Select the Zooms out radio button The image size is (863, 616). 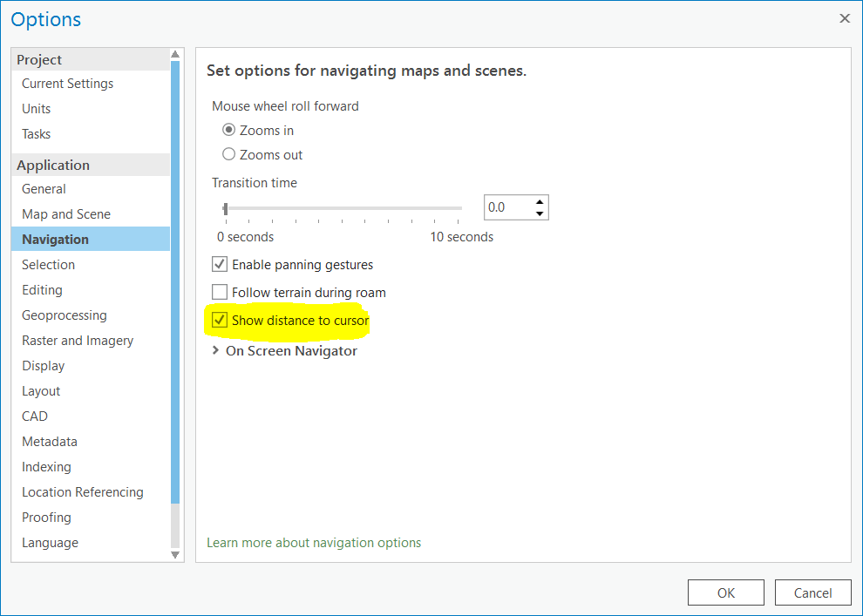pos(229,154)
